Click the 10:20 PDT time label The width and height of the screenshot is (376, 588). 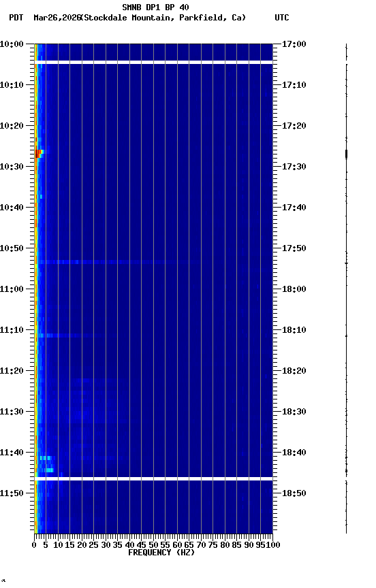12,126
